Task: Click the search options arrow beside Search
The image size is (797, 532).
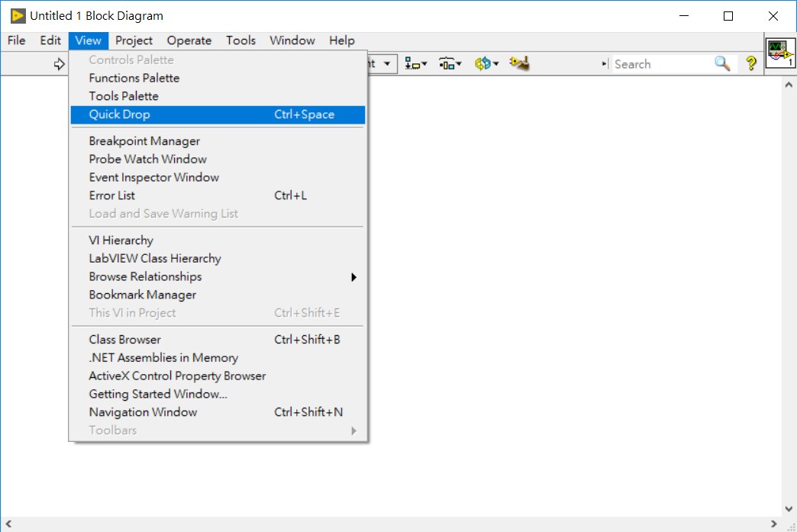Action: point(605,64)
